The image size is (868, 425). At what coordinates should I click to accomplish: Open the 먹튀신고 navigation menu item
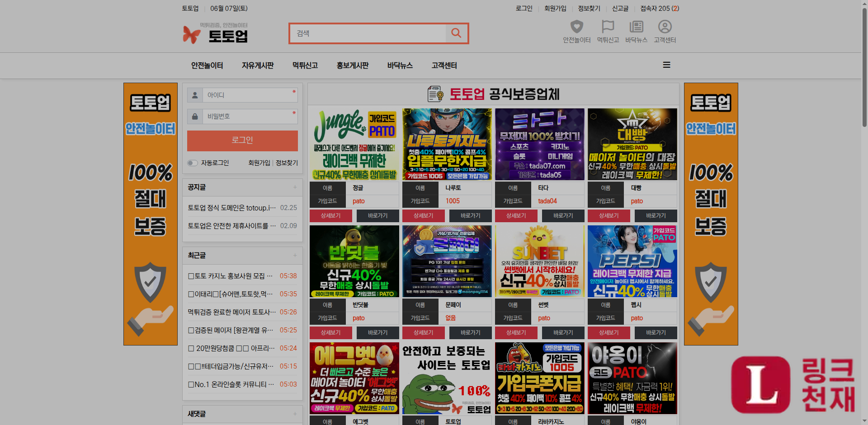click(305, 65)
